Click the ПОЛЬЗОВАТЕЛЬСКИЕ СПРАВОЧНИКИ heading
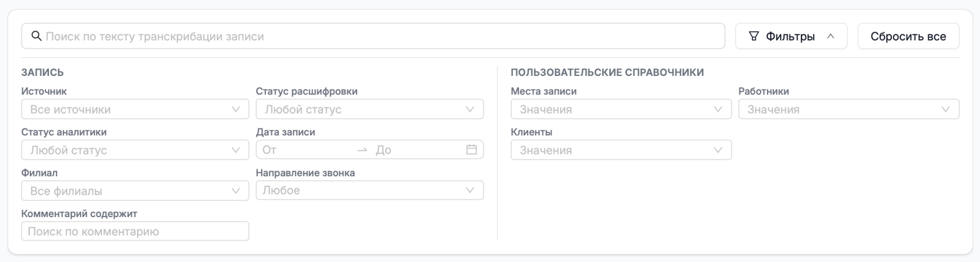Screen dimensions: 980x262 click(607, 72)
